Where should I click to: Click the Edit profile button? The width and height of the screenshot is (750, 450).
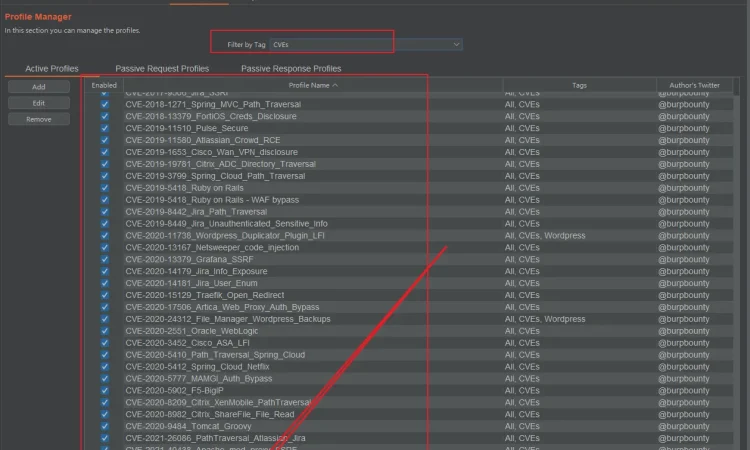39,103
